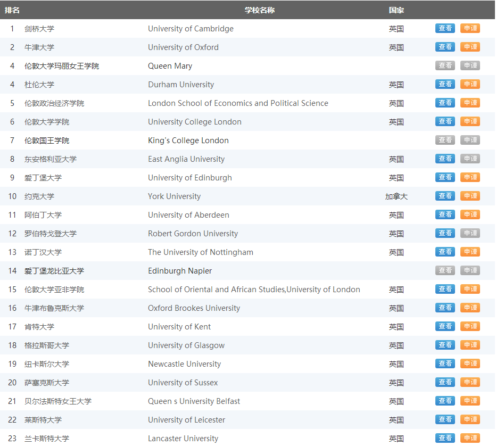Image resolution: width=504 pixels, height=446 pixels.
Task: Open the 东安格利亚大学 link
Action: point(51,159)
